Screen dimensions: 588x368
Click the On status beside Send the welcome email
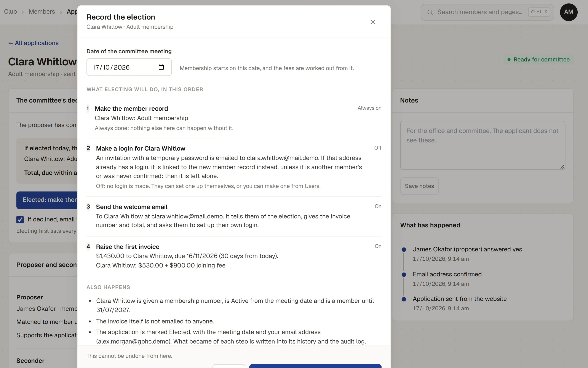click(x=378, y=206)
